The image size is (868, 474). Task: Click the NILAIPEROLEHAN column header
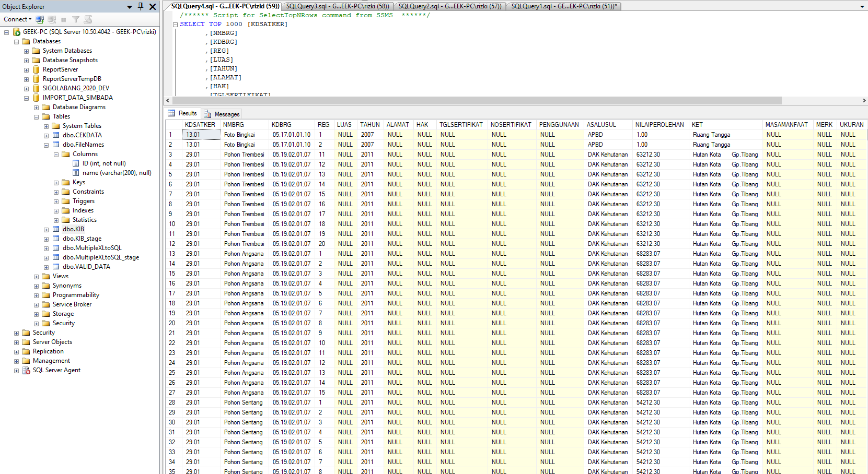[x=661, y=125]
